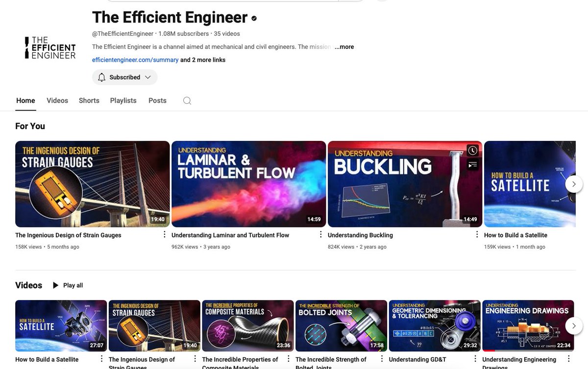Viewport: 588px width, 369px height.
Task: Open 'How to Build a Satellite' title in For You
Action: click(515, 235)
